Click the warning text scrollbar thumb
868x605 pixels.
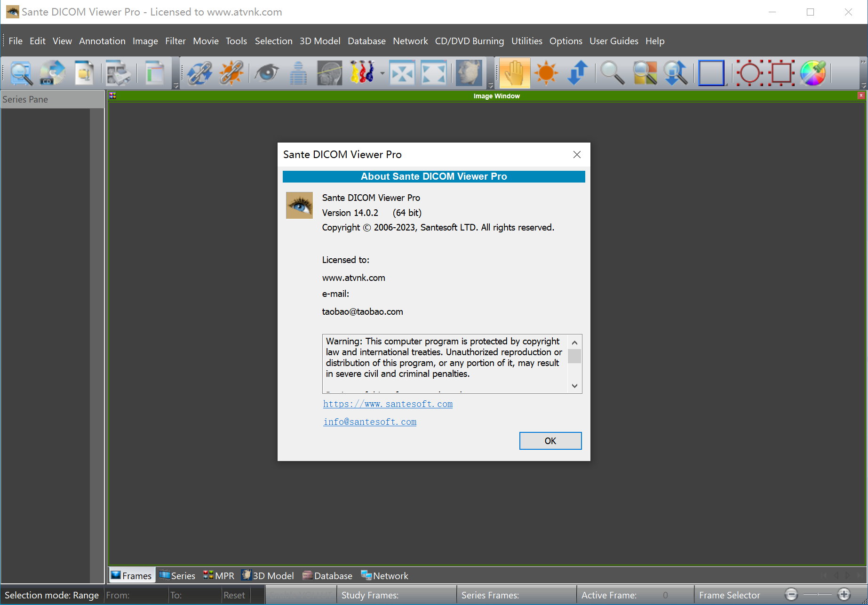tap(574, 356)
